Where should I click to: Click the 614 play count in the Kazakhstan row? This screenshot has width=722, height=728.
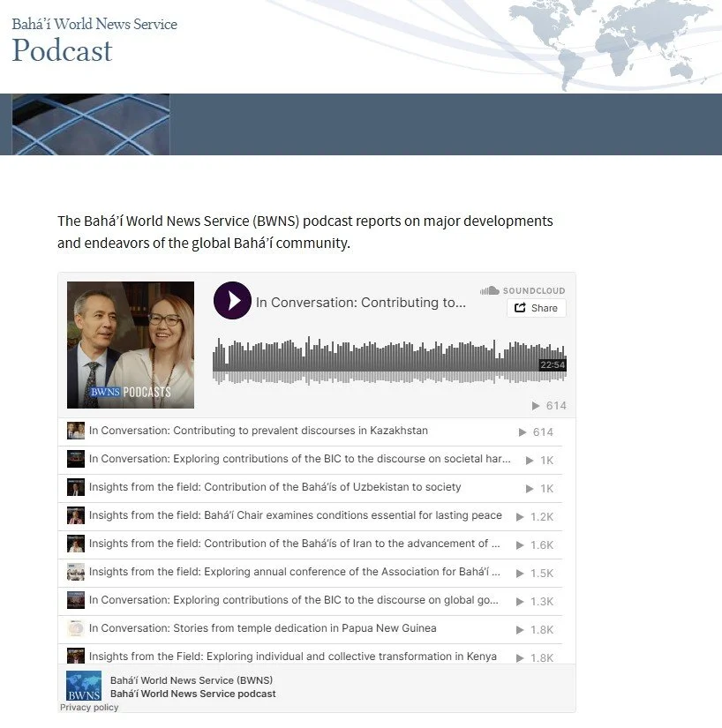pyautogui.click(x=536, y=432)
